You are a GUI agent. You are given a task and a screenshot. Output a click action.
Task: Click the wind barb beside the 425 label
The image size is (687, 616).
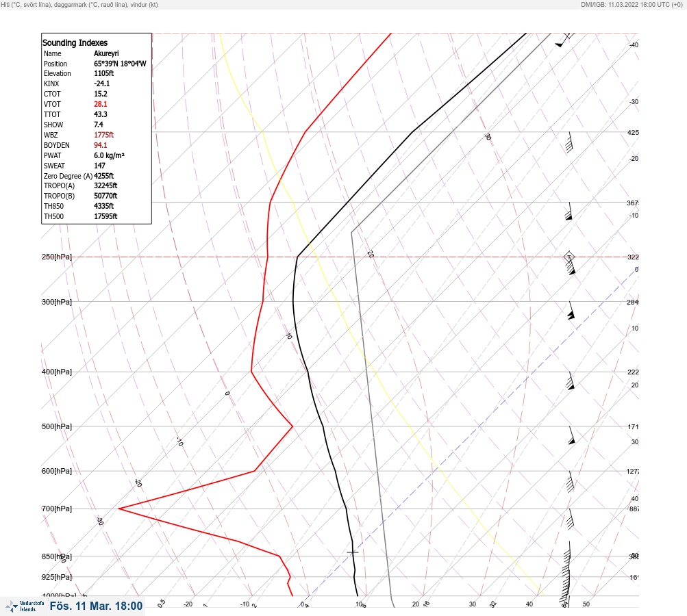569,142
